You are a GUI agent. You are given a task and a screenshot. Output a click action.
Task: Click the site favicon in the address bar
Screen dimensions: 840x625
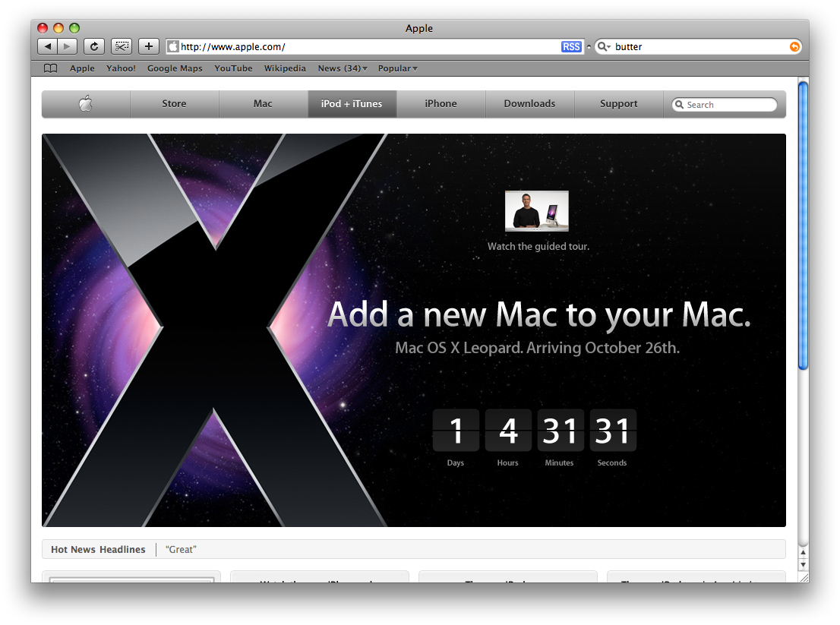[172, 46]
